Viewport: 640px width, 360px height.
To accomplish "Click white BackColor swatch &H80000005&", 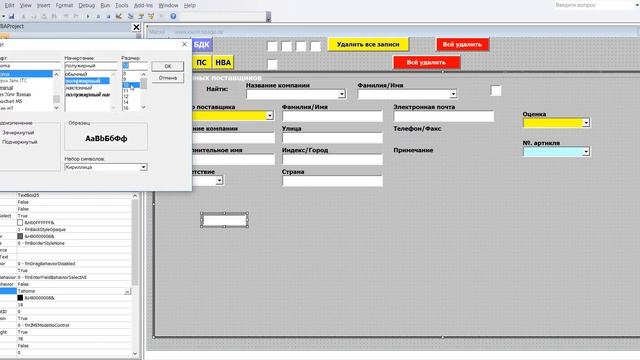I will coord(20,223).
